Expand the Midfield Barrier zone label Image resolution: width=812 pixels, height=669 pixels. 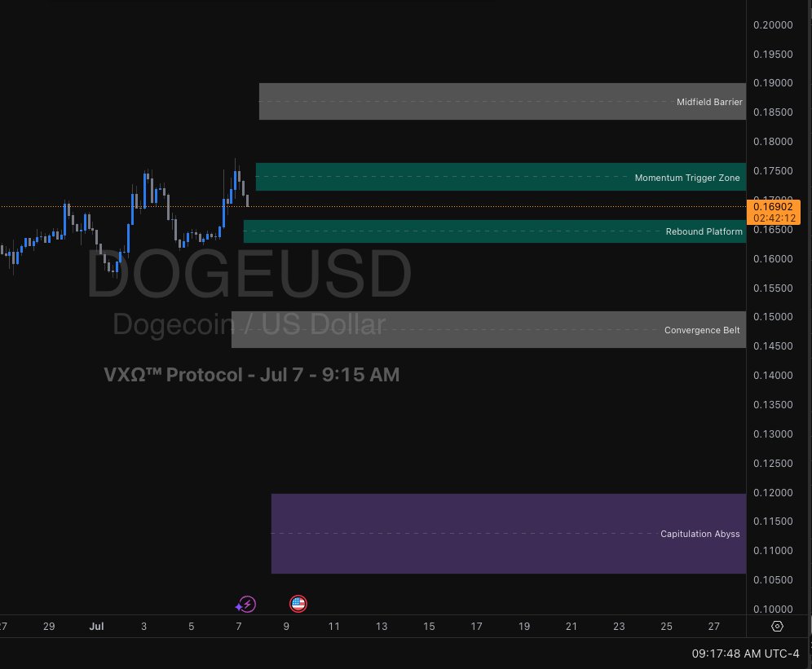tap(709, 102)
